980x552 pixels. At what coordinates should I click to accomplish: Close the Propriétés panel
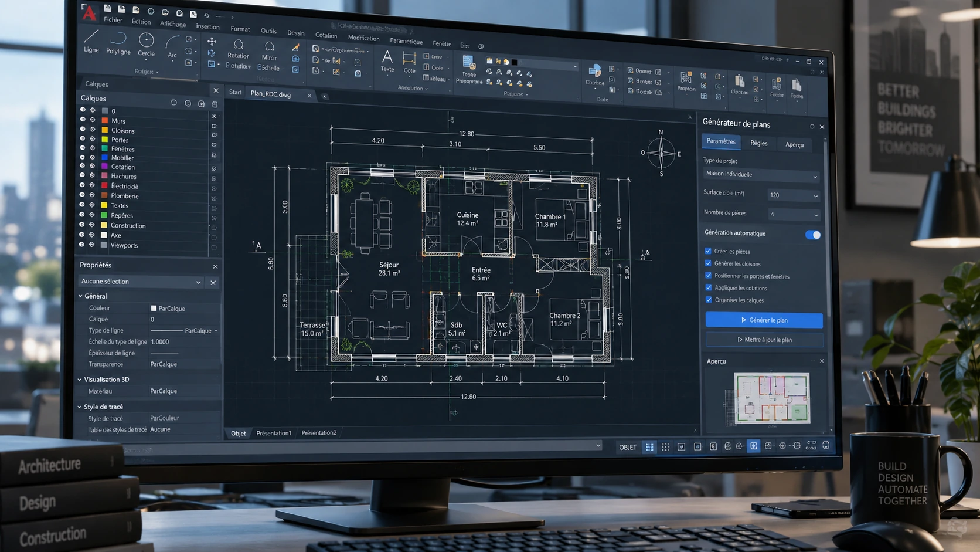coord(215,266)
